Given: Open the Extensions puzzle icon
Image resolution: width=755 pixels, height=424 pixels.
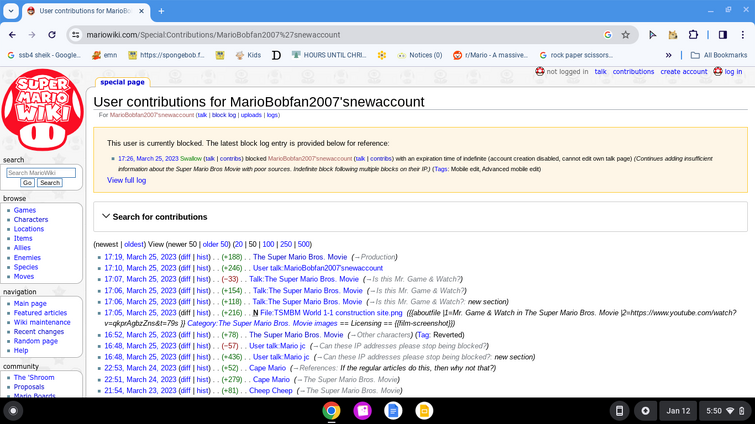Looking at the screenshot, I should coord(693,35).
